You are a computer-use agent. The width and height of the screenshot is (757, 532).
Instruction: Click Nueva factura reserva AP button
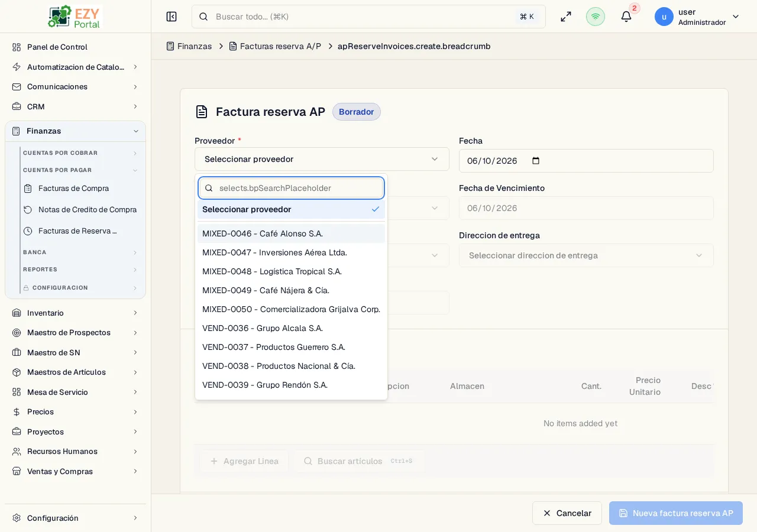pos(676,513)
